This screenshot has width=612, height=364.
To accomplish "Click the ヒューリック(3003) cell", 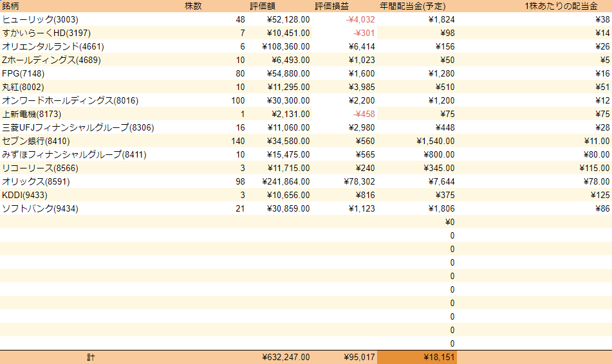I will point(40,19).
